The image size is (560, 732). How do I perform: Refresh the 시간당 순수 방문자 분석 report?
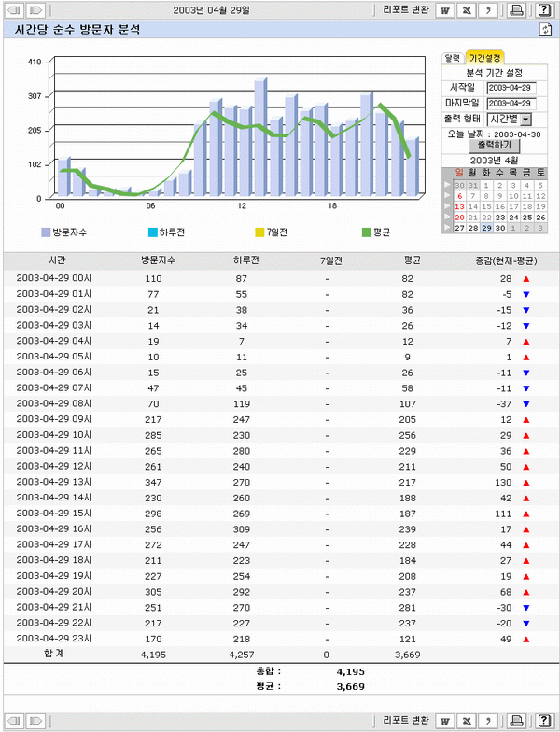click(545, 30)
